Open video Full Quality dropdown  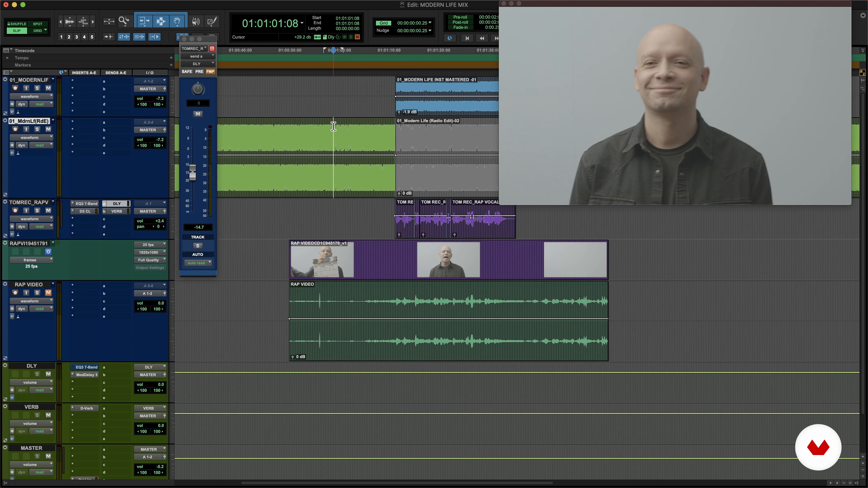(150, 260)
